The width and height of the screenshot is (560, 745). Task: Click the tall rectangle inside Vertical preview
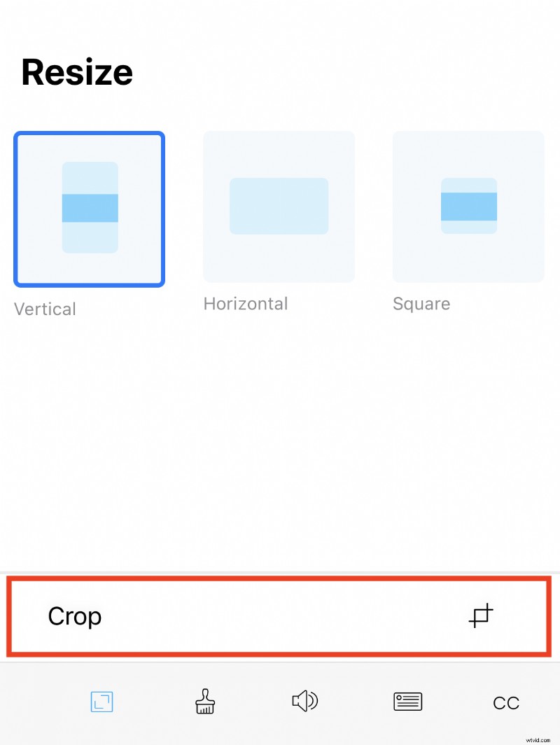point(90,175)
